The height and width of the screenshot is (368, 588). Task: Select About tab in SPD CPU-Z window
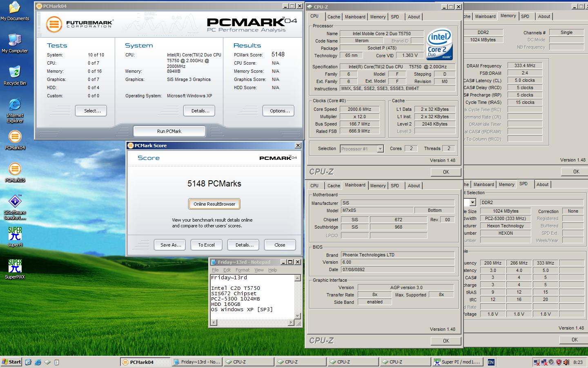tap(542, 184)
